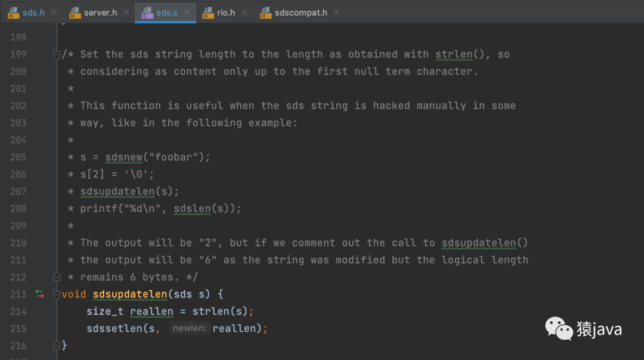Screen dimensions: 644x360
Task: Click size_t on line 214
Action: 105,312
